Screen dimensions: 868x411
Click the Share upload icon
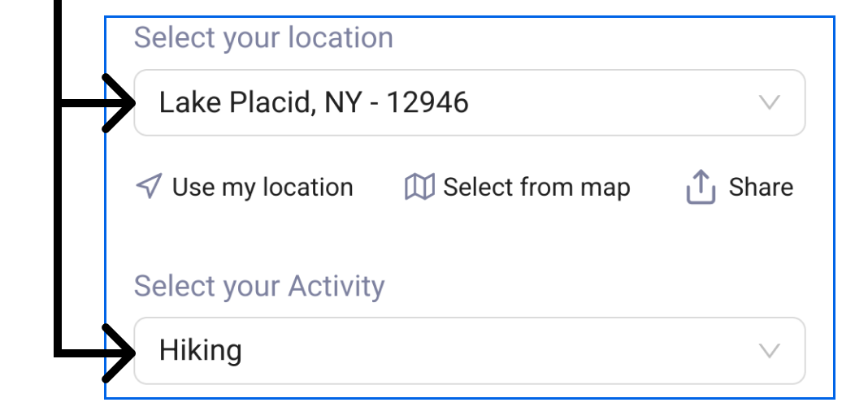[x=701, y=188]
